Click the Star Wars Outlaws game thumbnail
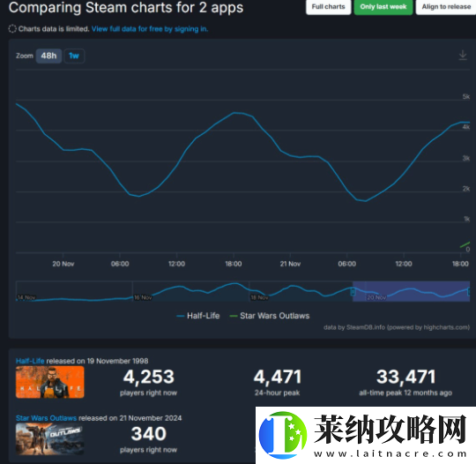The image size is (476, 464). pos(49,439)
